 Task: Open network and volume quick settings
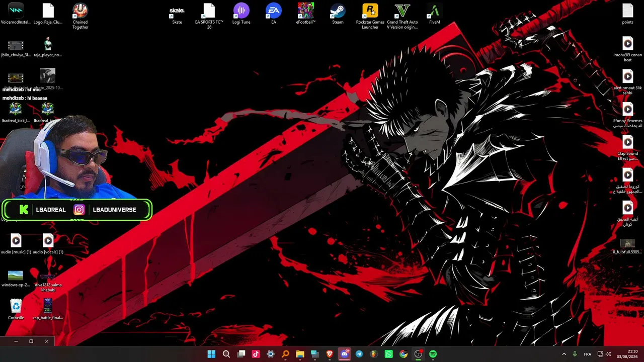[604, 354]
